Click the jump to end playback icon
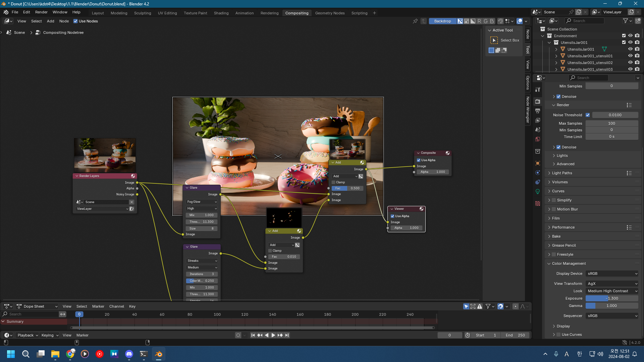This screenshot has width=644, height=362. click(287, 335)
